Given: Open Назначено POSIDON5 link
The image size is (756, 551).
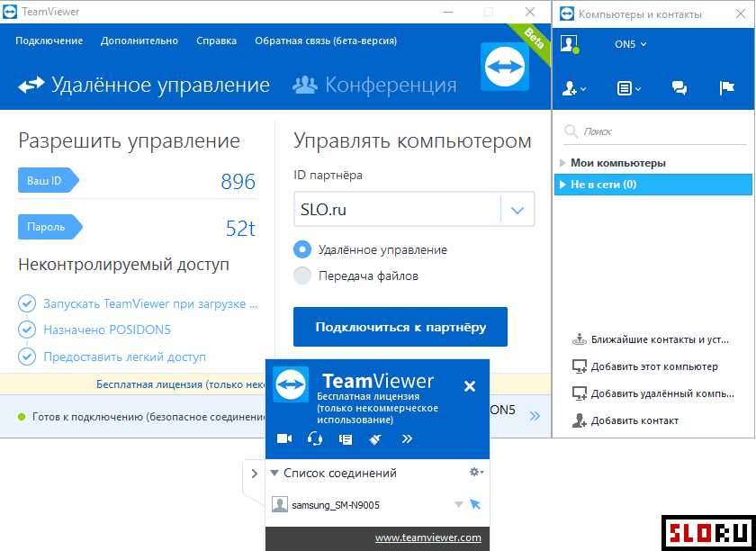Looking at the screenshot, I should pyautogui.click(x=107, y=330).
